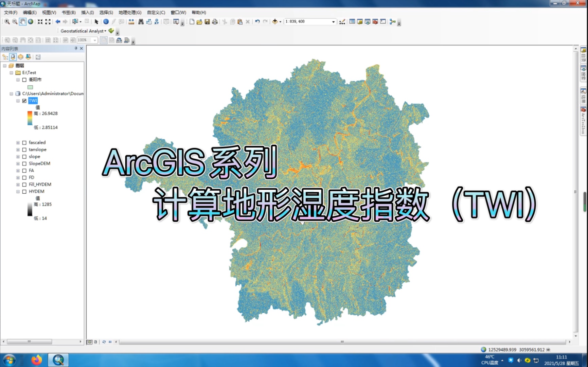Print the map
Viewport: 588px width, 367px height.
point(215,21)
